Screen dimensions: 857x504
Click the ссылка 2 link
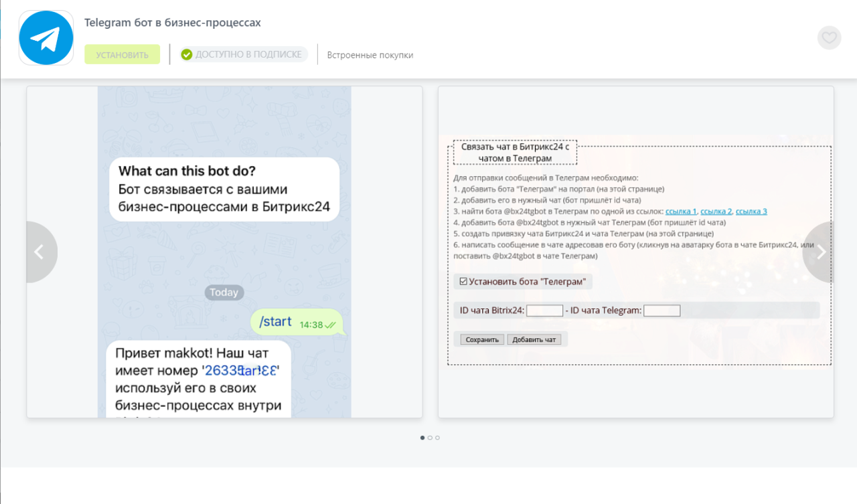pos(716,211)
